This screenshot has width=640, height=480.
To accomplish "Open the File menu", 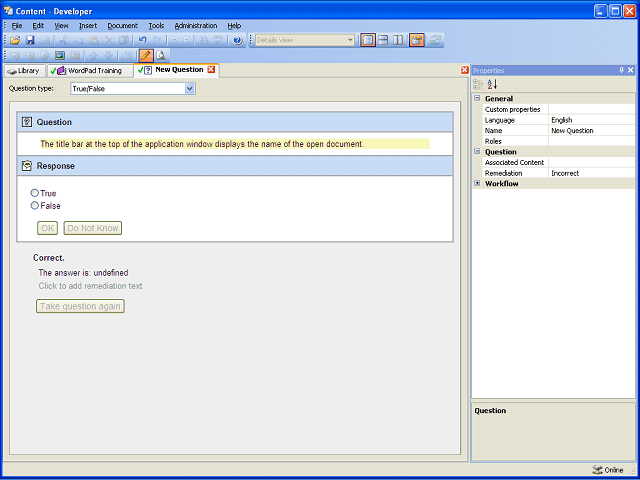I will pos(17,25).
